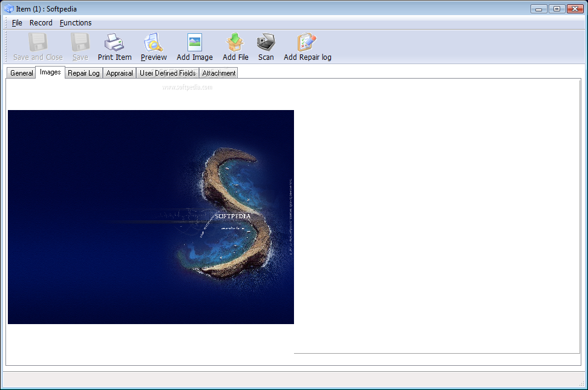The width and height of the screenshot is (588, 390).
Task: Minimize the Item window
Action: [539, 8]
